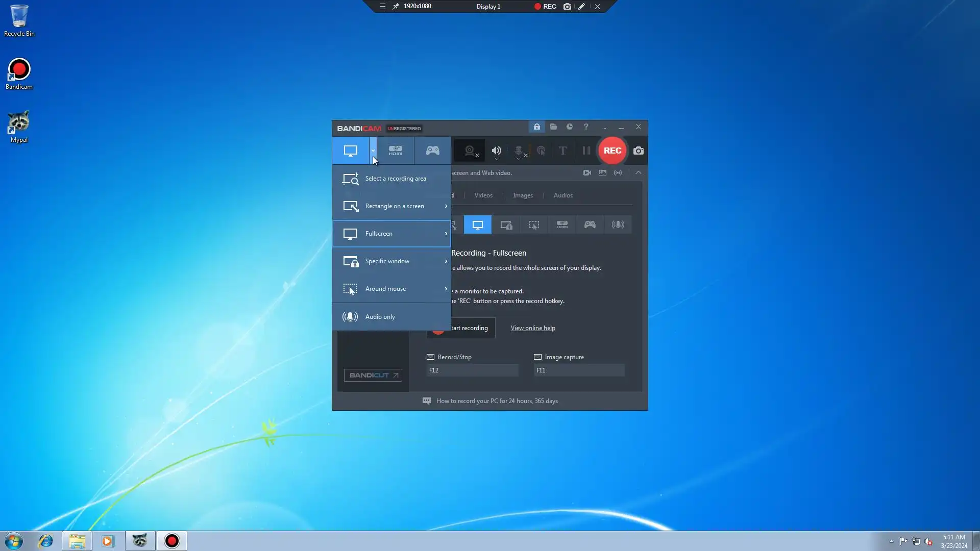980x551 pixels.
Task: Click the screenshot camera icon beside REC
Action: (638, 151)
